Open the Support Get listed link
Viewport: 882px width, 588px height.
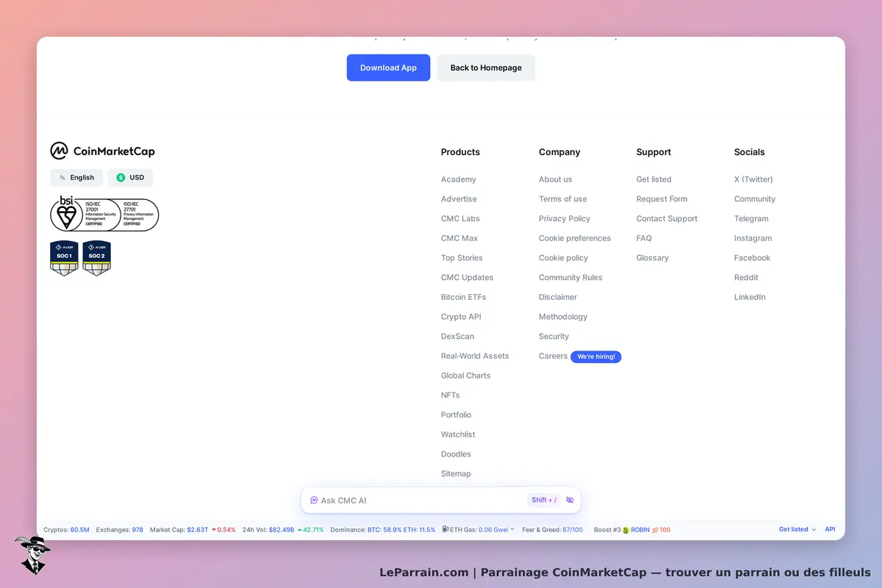click(x=653, y=179)
